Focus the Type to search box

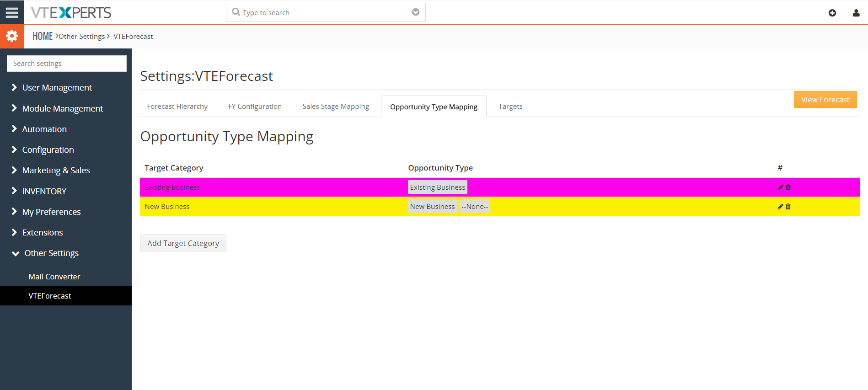coord(326,12)
